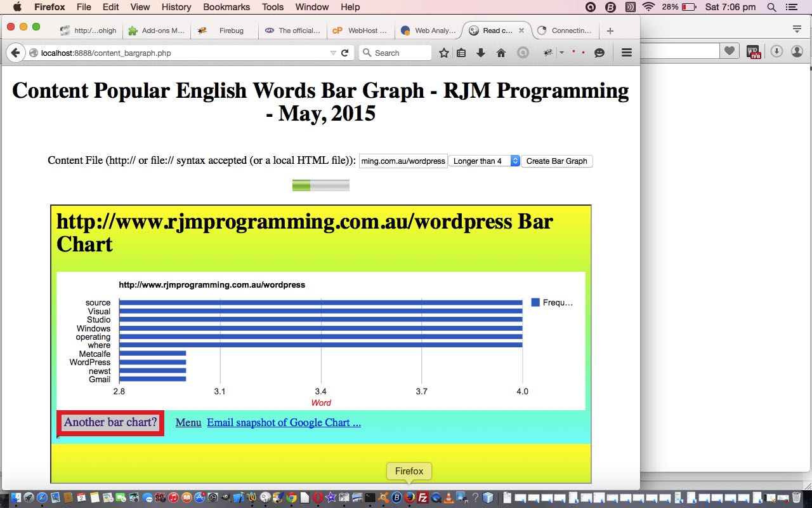Switch to the Firebug tab

[x=225, y=30]
